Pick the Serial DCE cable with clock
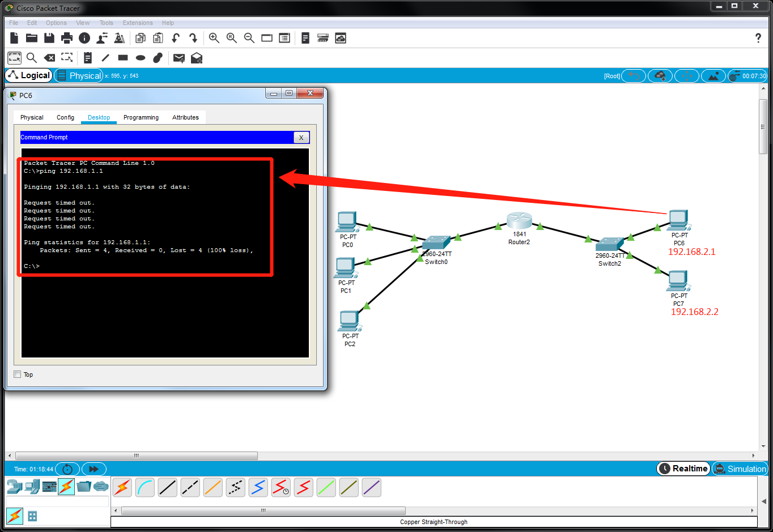This screenshot has height=532, width=773. coord(281,487)
